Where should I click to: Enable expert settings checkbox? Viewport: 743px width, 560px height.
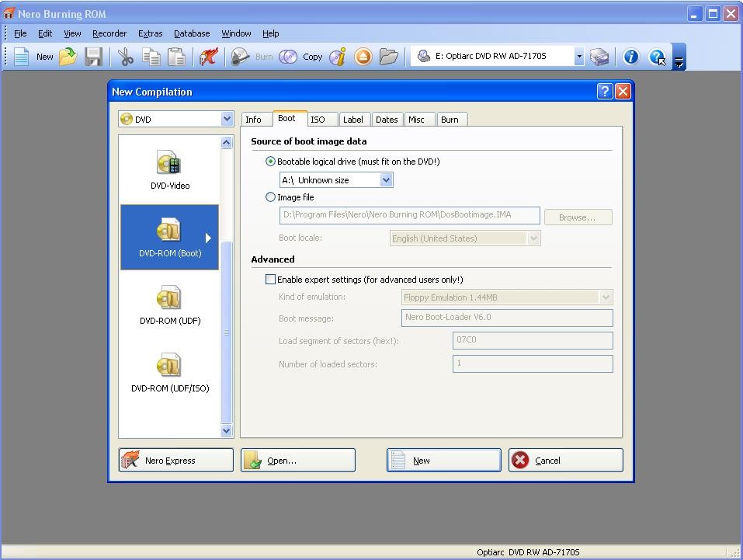click(x=270, y=280)
